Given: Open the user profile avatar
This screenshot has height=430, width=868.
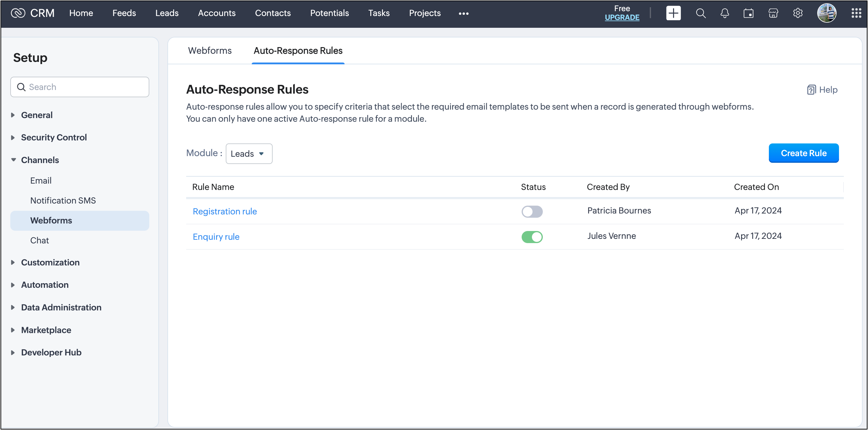Looking at the screenshot, I should pos(826,14).
